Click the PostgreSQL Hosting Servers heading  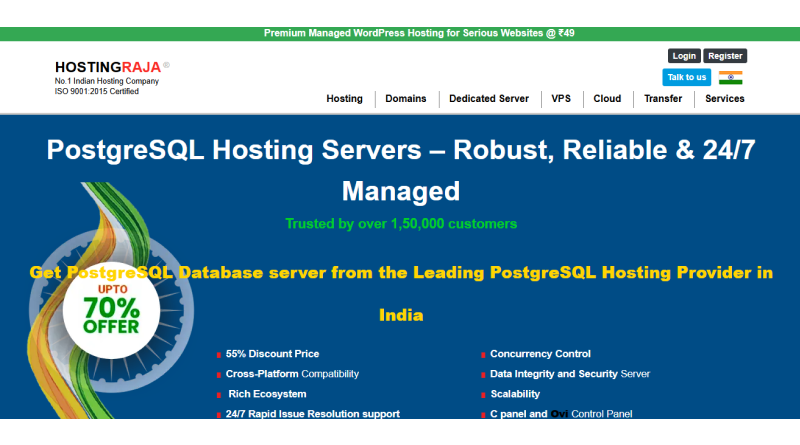(x=401, y=170)
